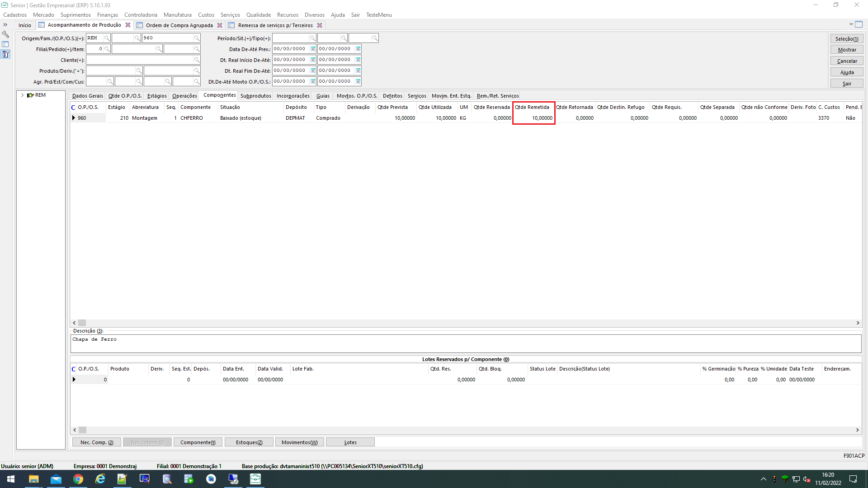
Task: Click right arrow of components grid horizontal scrollbar
Action: [x=858, y=323]
